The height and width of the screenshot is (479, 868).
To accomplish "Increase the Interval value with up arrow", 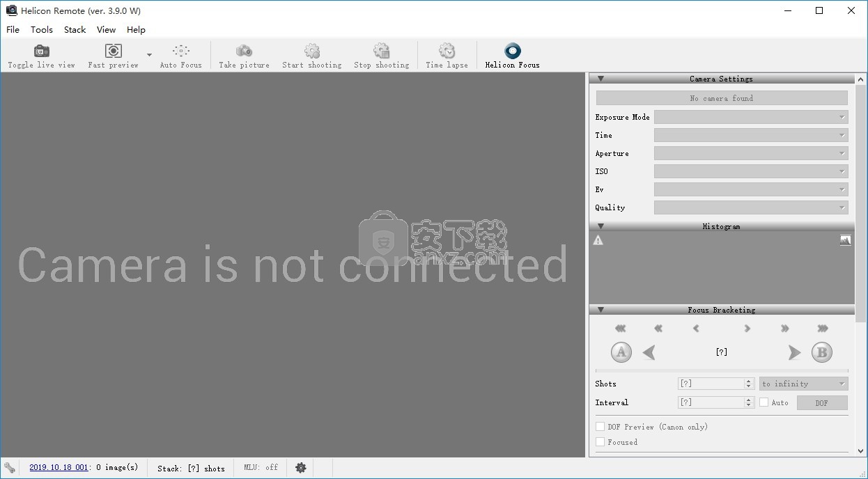I will coord(750,400).
